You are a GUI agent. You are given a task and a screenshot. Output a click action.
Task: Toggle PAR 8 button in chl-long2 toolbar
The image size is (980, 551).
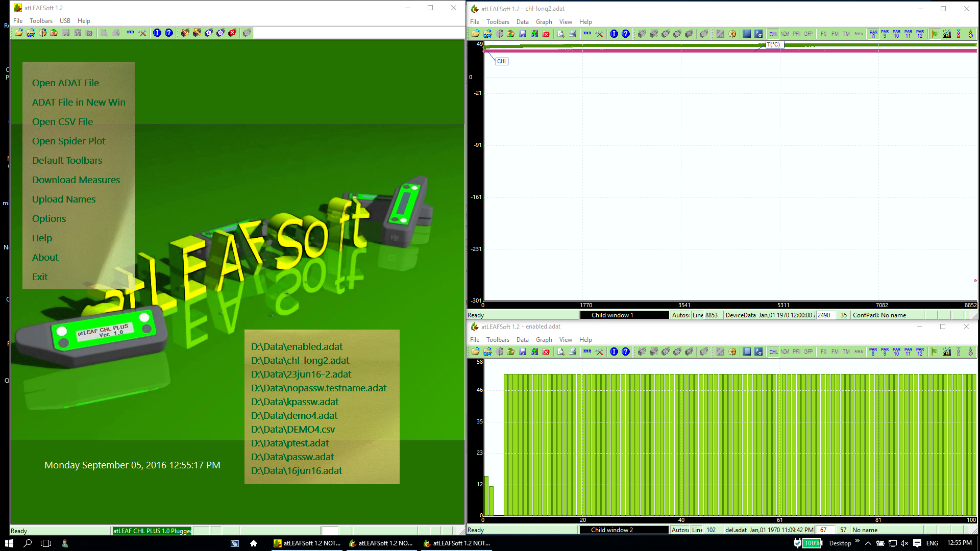point(873,34)
